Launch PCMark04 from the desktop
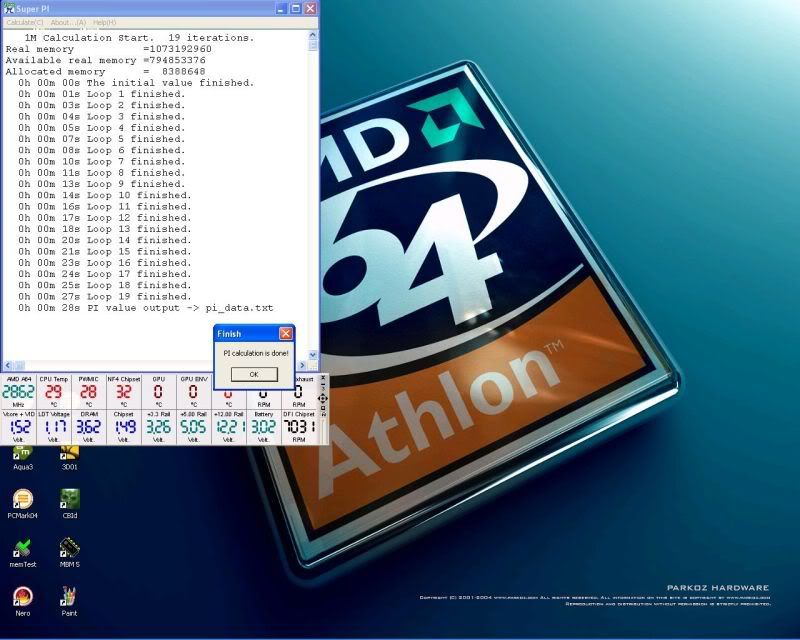Image resolution: width=800 pixels, height=640 pixels. click(22, 504)
